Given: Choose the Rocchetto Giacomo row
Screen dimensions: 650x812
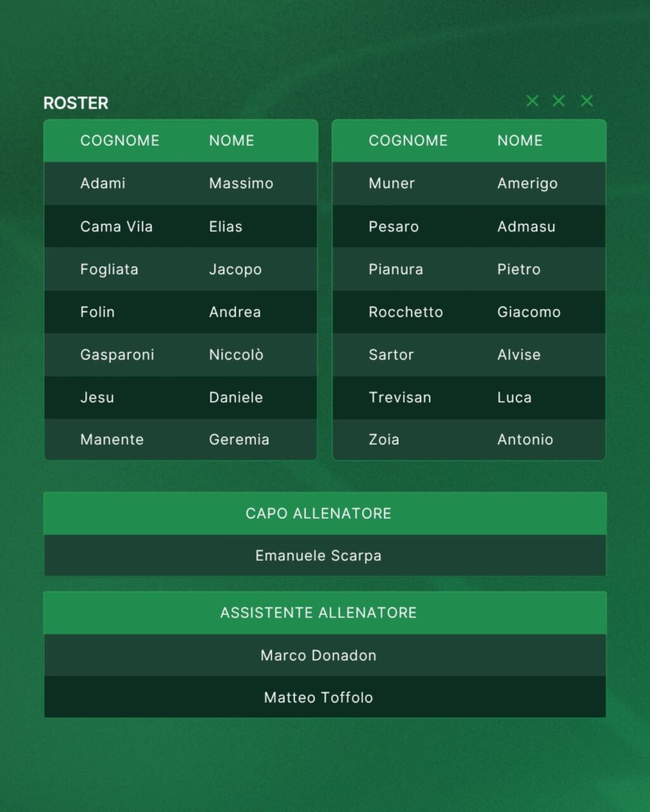Looking at the screenshot, I should click(469, 312).
